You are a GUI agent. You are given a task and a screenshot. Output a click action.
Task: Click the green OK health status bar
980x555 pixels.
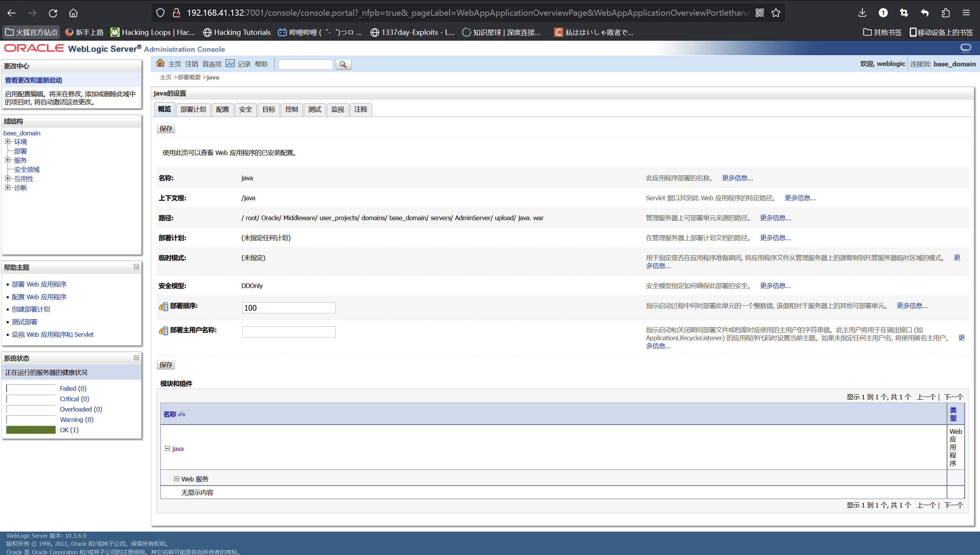pos(31,430)
